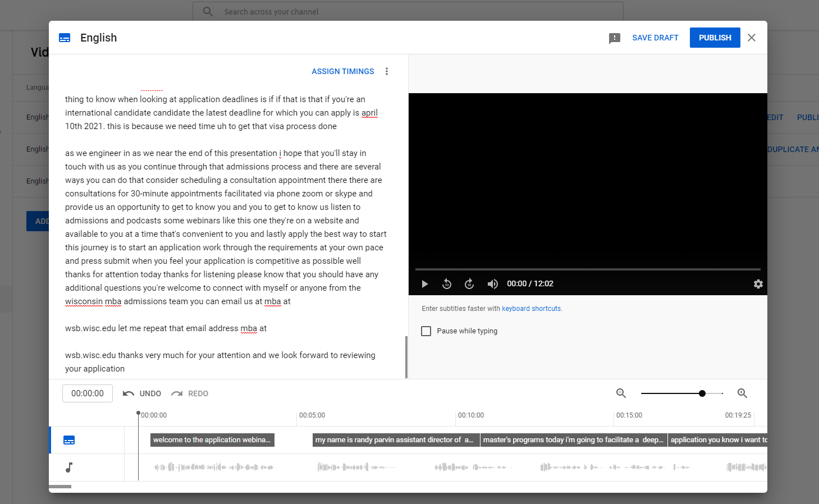Viewport: 819px width, 504px height.
Task: Save the subtitles as draft
Action: pos(655,38)
